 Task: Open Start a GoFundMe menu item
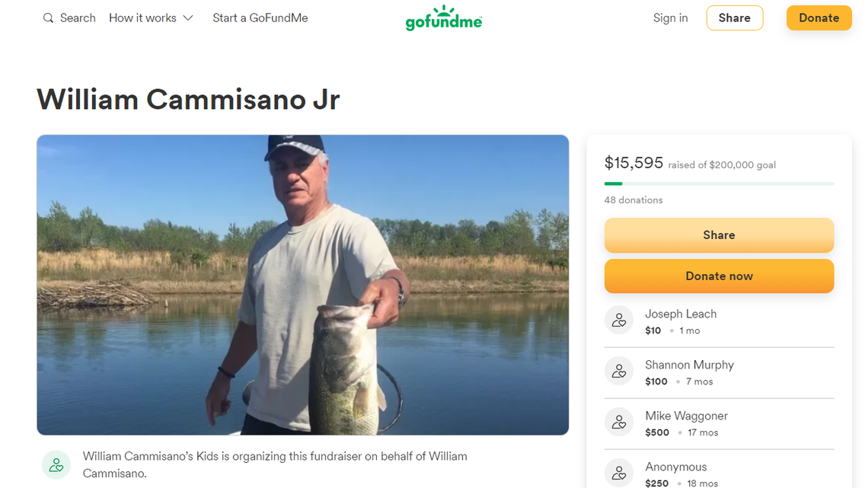tap(260, 18)
